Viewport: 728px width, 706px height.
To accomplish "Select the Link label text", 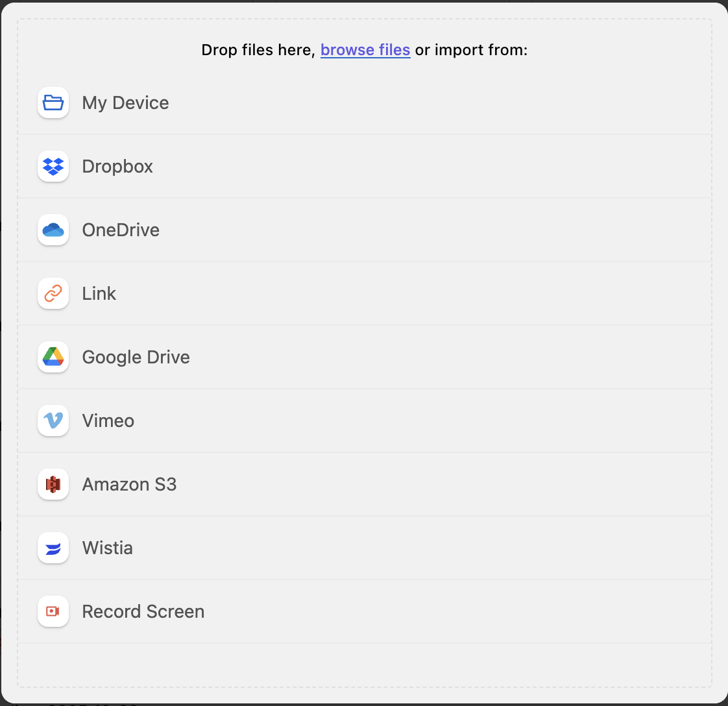I will click(x=99, y=293).
